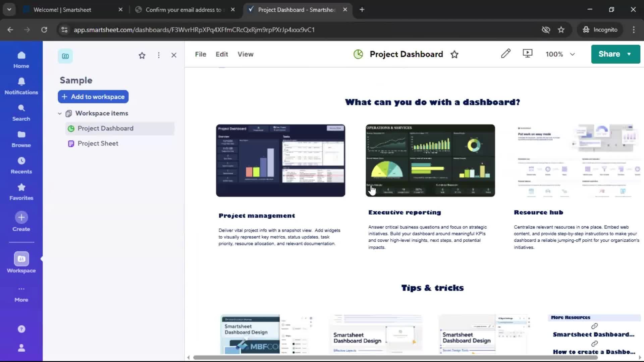Open the Help icon at the sidebar bottom
Image resolution: width=644 pixels, height=362 pixels.
pyautogui.click(x=21, y=329)
